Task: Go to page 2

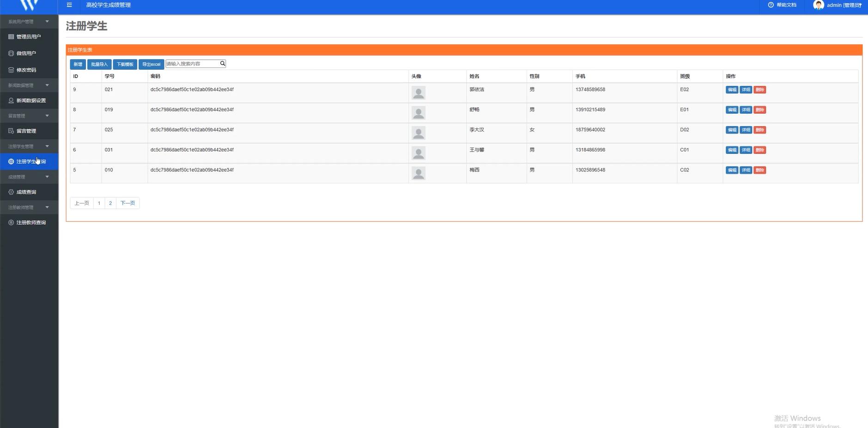Action: tap(110, 203)
